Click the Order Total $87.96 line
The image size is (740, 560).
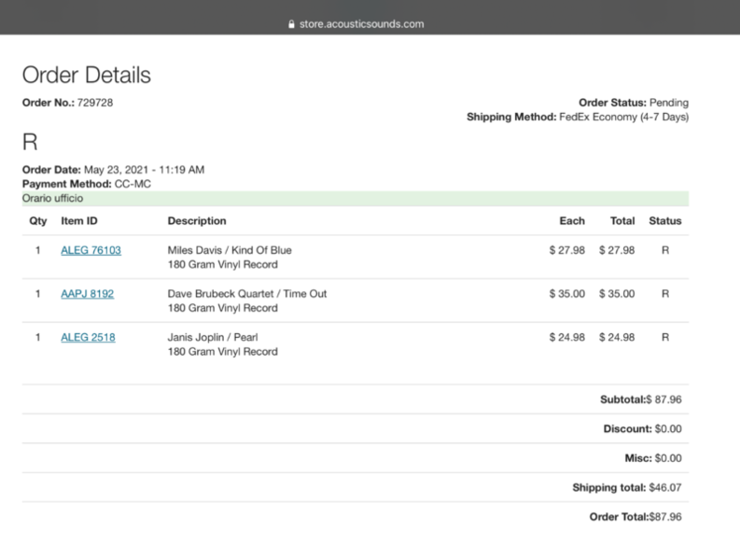pyautogui.click(x=635, y=516)
